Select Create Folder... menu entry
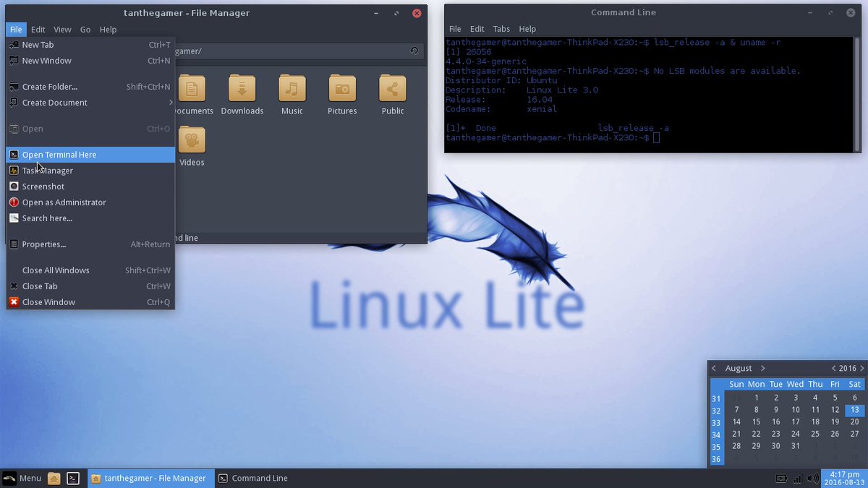 [90, 87]
